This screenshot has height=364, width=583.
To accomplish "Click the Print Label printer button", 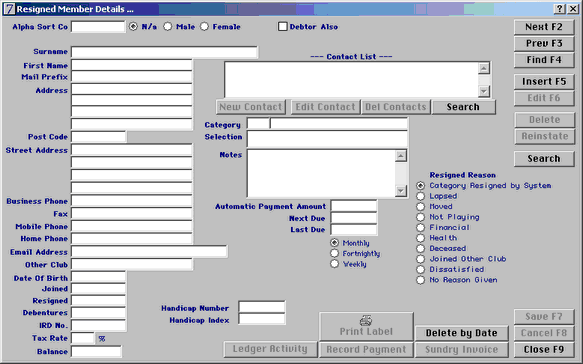I will 366,326.
